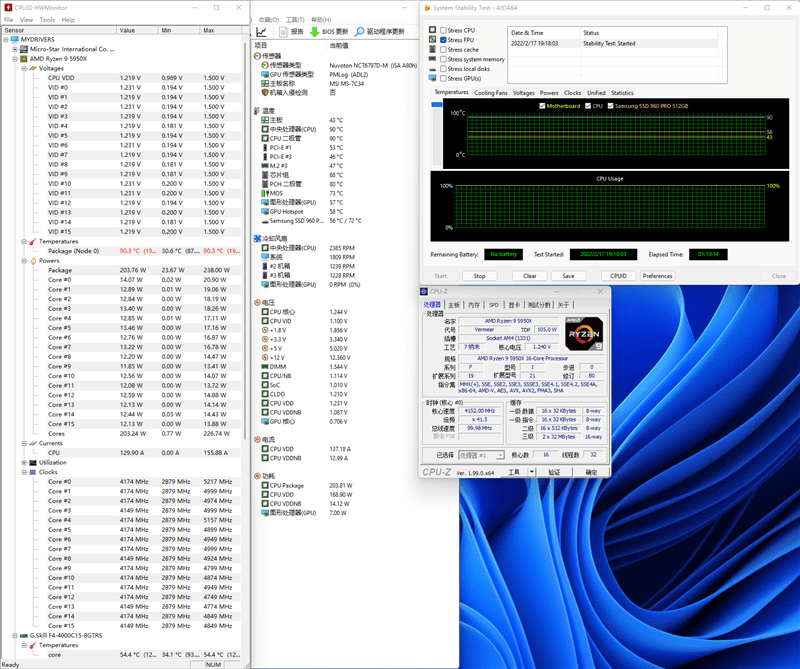Click the 机箱入侵检测 shield icon

pos(265,92)
